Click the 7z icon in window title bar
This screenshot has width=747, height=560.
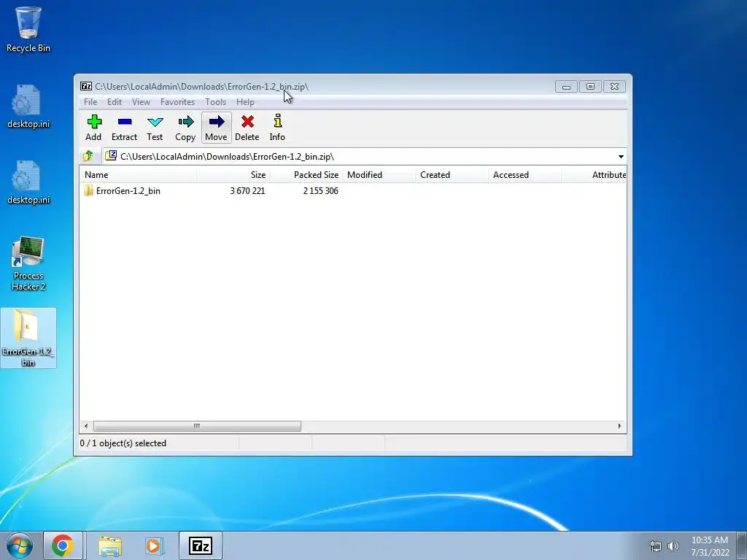(86, 86)
